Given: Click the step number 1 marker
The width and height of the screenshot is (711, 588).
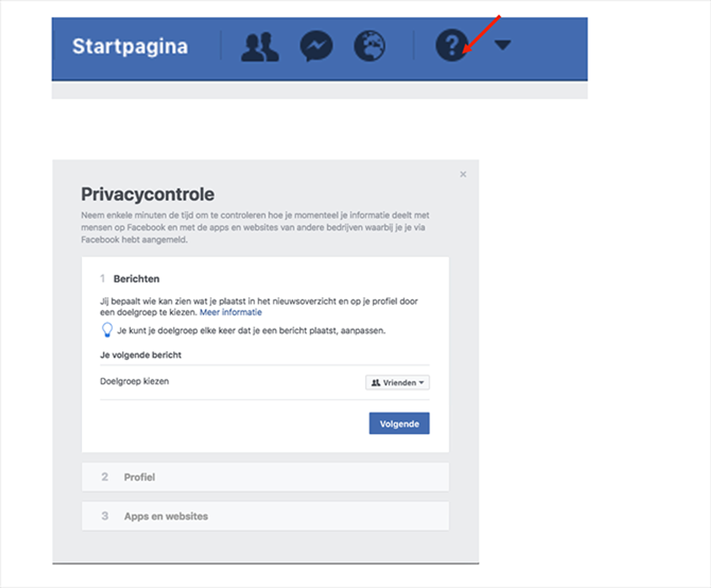Looking at the screenshot, I should point(103,278).
